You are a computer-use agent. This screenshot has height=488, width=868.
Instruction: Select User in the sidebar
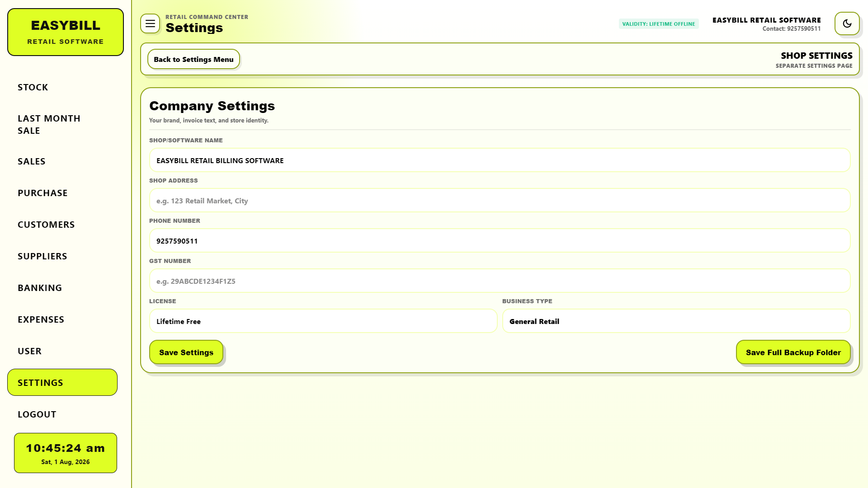62,351
